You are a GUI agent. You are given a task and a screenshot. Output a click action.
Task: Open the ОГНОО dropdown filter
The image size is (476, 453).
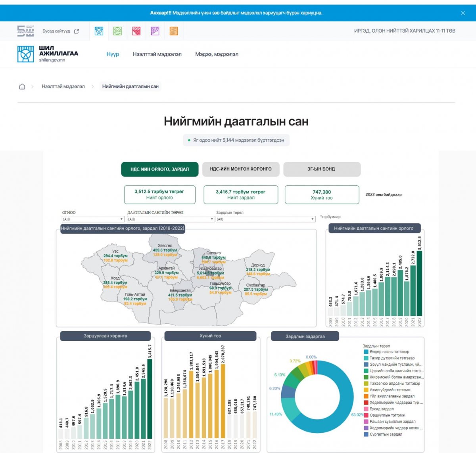click(x=93, y=219)
